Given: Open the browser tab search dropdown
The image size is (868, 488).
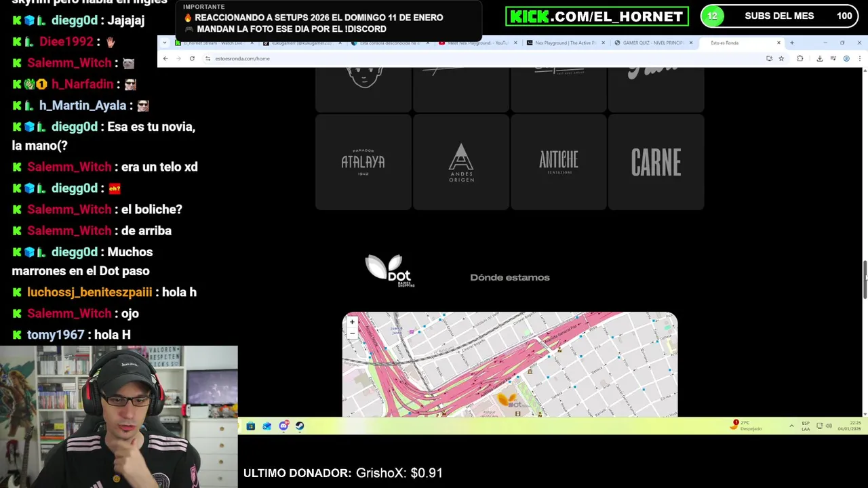Looking at the screenshot, I should [x=165, y=43].
